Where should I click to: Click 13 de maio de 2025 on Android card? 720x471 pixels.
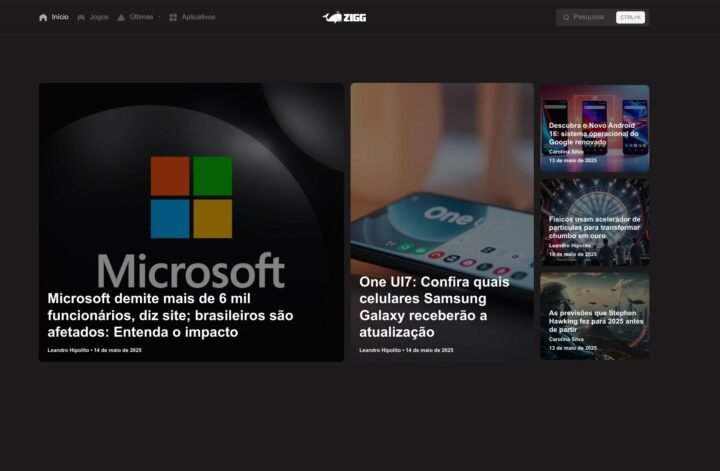click(x=573, y=161)
